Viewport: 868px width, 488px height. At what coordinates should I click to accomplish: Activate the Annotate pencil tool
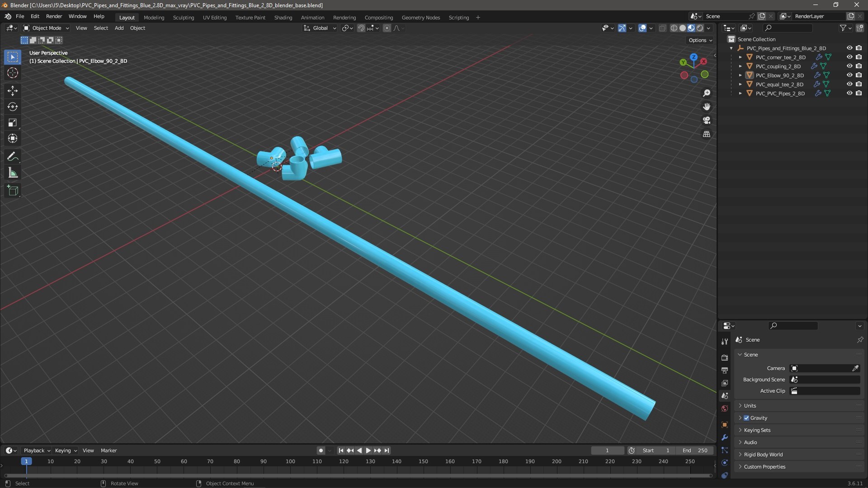[13, 157]
